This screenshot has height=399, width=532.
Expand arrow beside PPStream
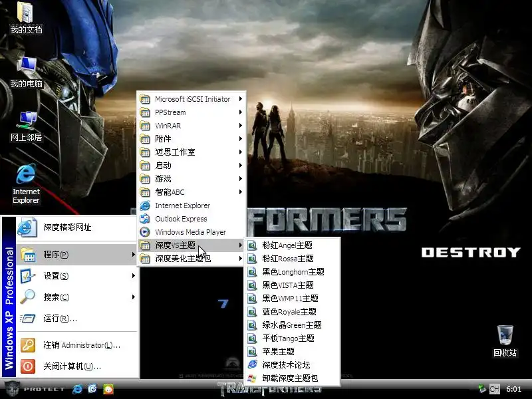[240, 112]
